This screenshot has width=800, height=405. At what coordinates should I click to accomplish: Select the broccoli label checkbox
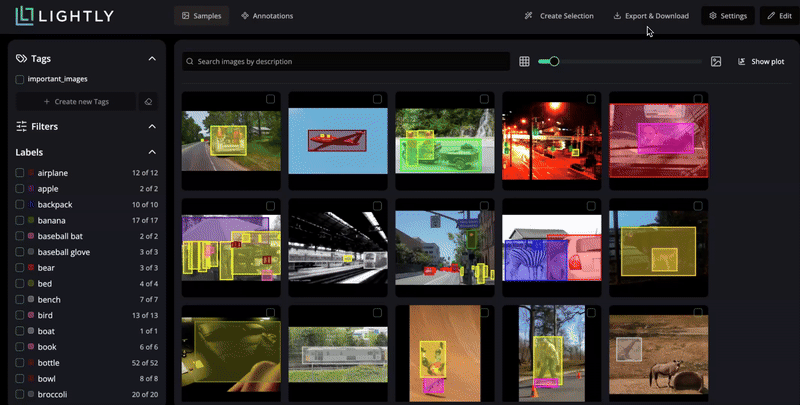point(19,394)
